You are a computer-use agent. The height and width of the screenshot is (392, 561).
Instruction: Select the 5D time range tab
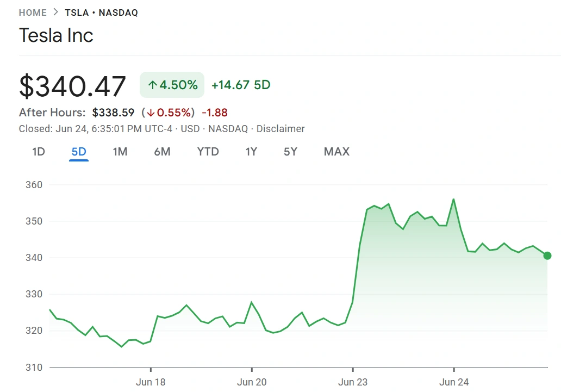79,152
